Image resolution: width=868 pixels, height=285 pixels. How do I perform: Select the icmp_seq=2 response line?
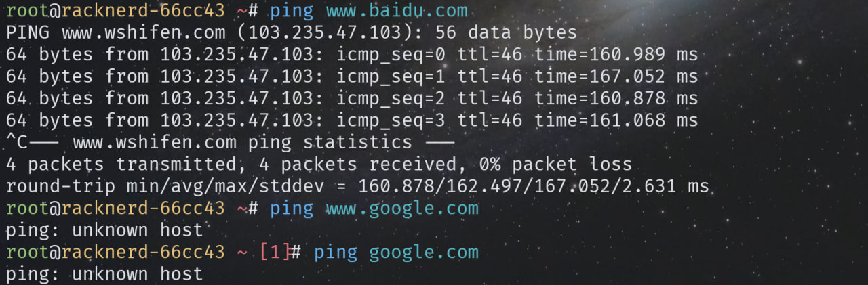pyautogui.click(x=352, y=99)
